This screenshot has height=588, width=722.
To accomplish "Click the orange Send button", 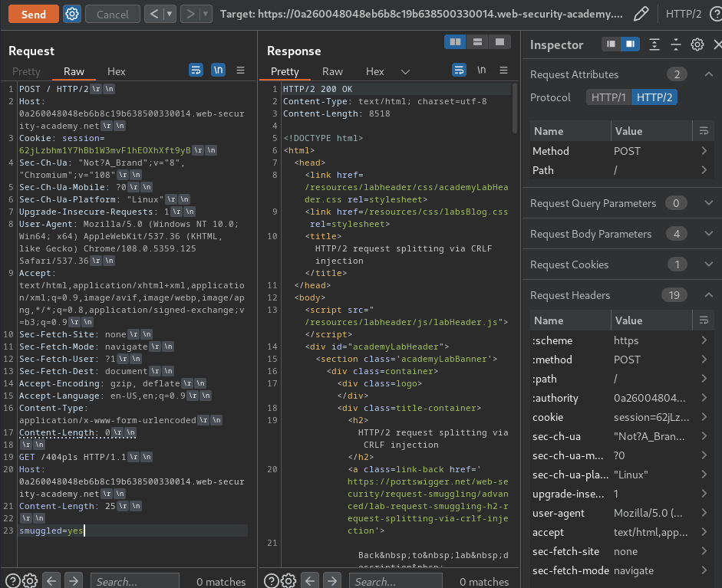I will [x=34, y=15].
